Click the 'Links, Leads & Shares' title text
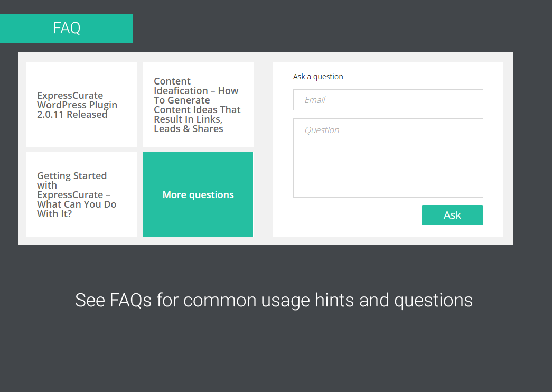Viewport: 552px width, 392px height. [x=189, y=124]
